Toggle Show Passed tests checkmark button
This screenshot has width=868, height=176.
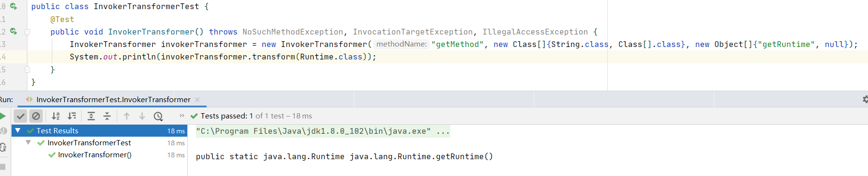click(x=21, y=116)
